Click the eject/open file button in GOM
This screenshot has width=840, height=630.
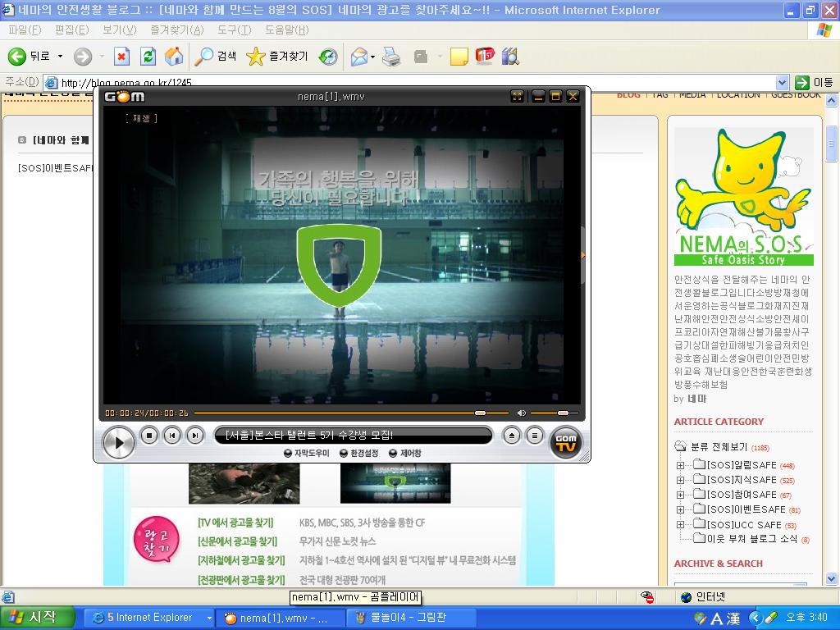[512, 436]
